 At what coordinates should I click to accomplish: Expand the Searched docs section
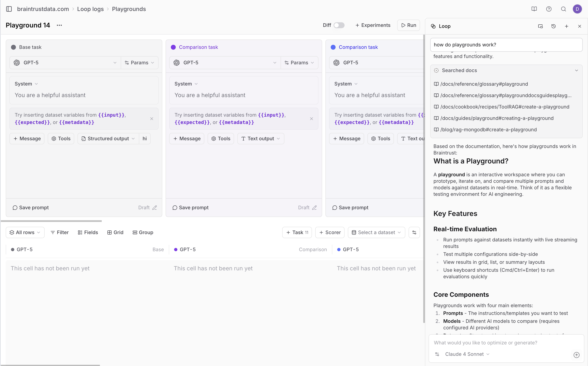(x=577, y=70)
